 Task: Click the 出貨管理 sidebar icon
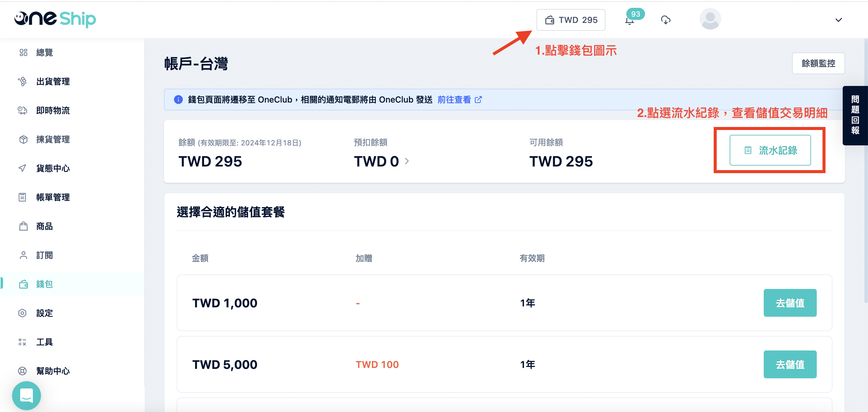(x=23, y=82)
